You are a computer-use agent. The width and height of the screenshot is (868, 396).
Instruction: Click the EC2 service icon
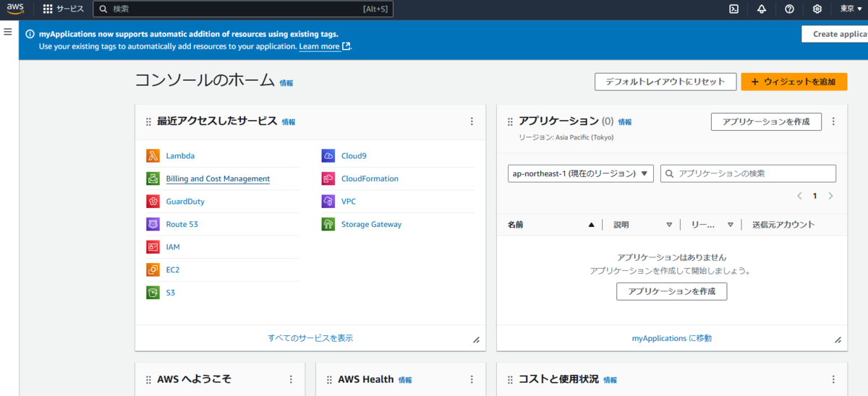153,270
